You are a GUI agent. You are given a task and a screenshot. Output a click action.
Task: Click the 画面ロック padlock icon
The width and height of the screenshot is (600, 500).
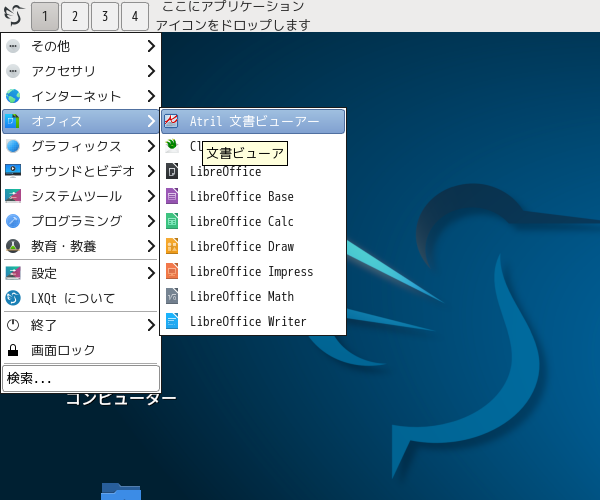tap(13, 350)
